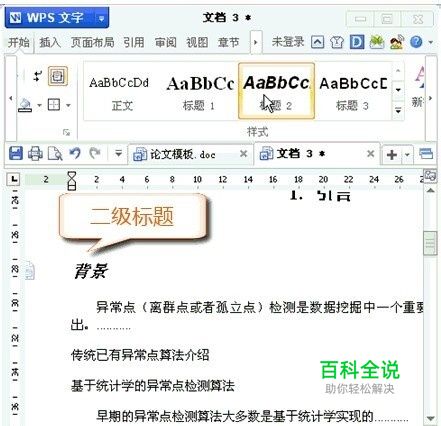Apply the 标题 3 style
Image resolution: width=441 pixels, height=426 pixels.
point(353,91)
